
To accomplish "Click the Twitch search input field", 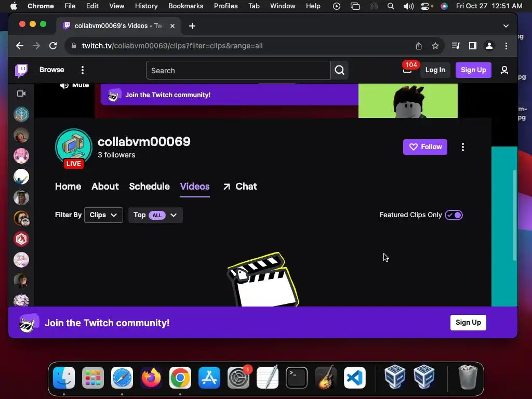I will [x=238, y=70].
